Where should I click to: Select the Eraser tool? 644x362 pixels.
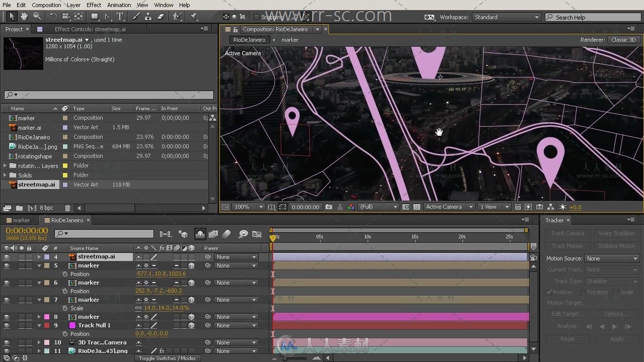click(x=160, y=17)
